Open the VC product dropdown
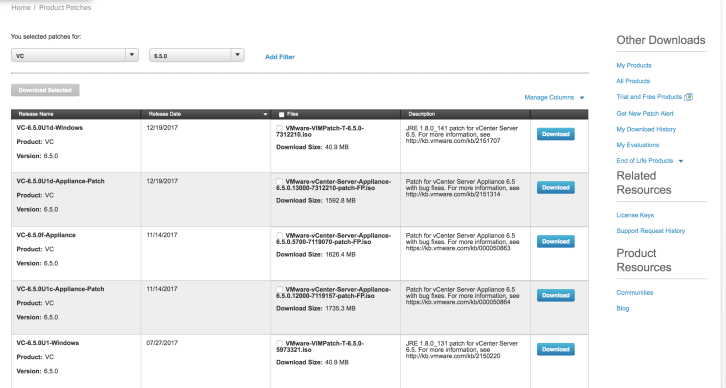Image resolution: width=726 pixels, height=388 pixels. click(x=75, y=56)
